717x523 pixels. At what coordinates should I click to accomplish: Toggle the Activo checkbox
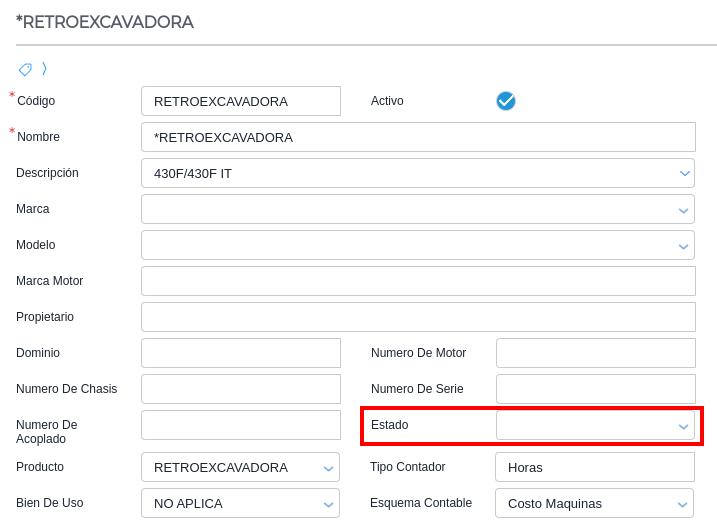(506, 101)
